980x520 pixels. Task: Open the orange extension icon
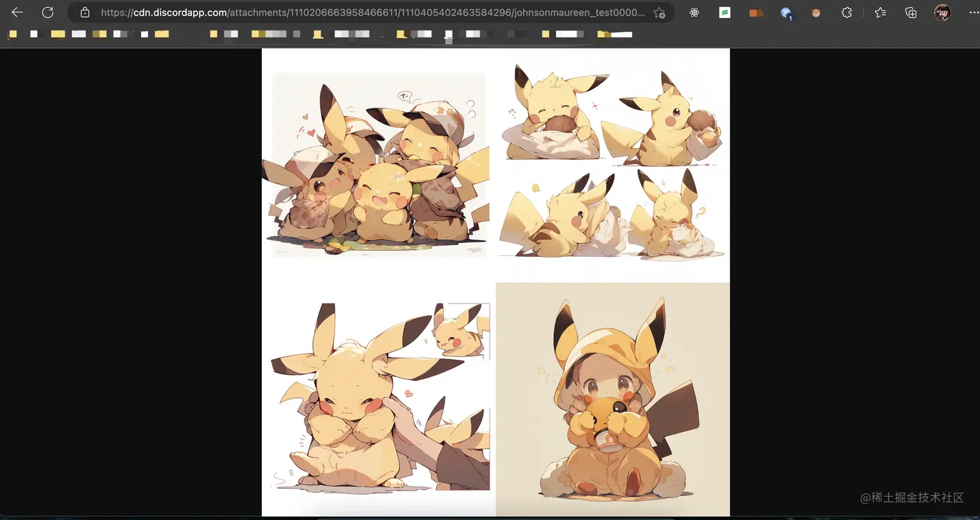pyautogui.click(x=756, y=12)
